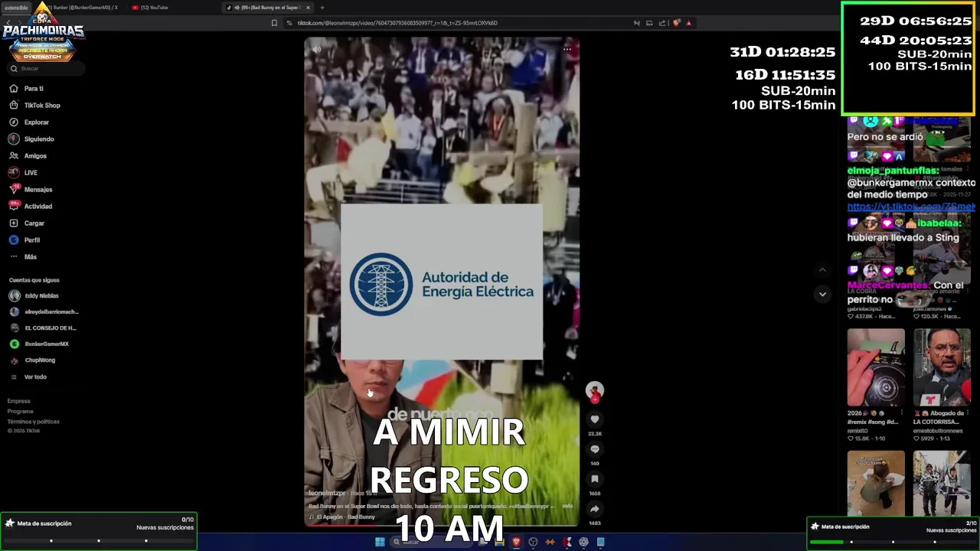The height and width of the screenshot is (551, 980).
Task: Expand the video caption with más
Action: (567, 506)
